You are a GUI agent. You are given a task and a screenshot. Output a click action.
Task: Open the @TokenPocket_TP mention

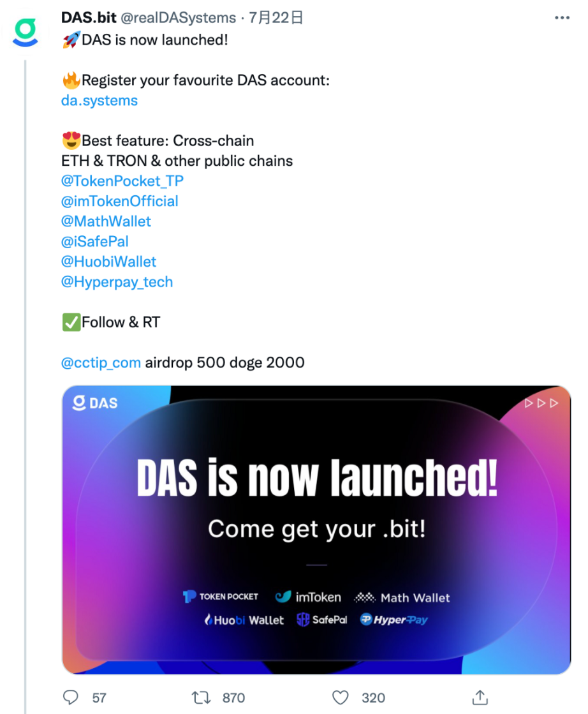pos(122,181)
